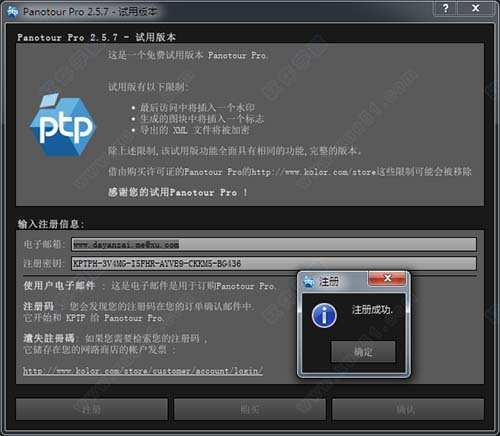
Task: Click the 输入注册信息 section heading
Action: [51, 224]
